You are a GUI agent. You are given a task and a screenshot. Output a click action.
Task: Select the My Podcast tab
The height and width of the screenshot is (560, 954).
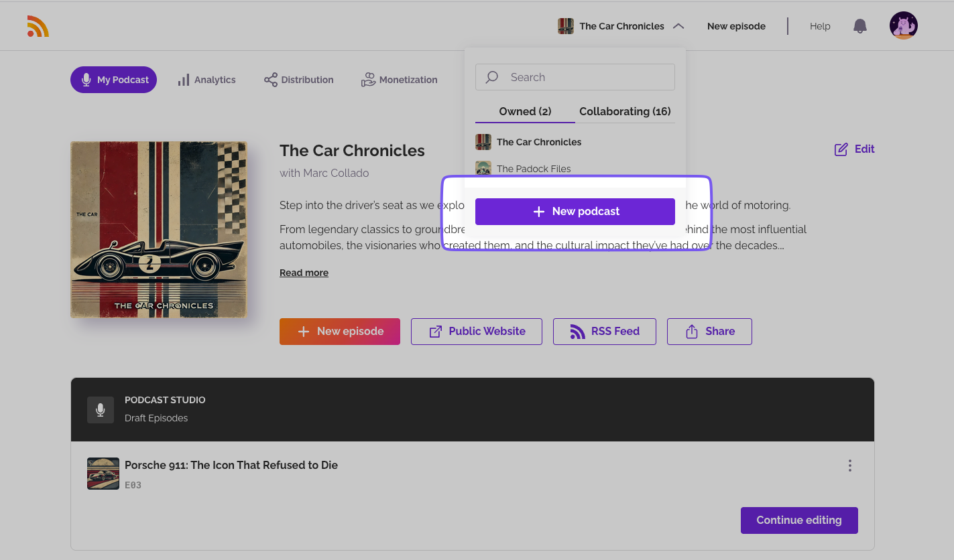[113, 80]
